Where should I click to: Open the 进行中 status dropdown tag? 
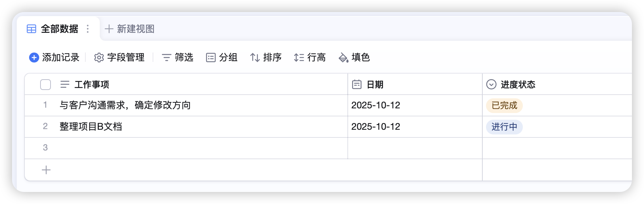[504, 127]
